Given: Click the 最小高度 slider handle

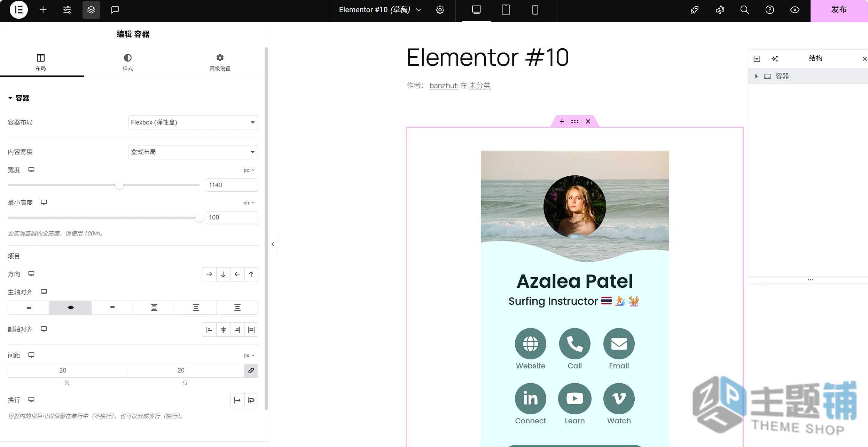Looking at the screenshot, I should (199, 218).
